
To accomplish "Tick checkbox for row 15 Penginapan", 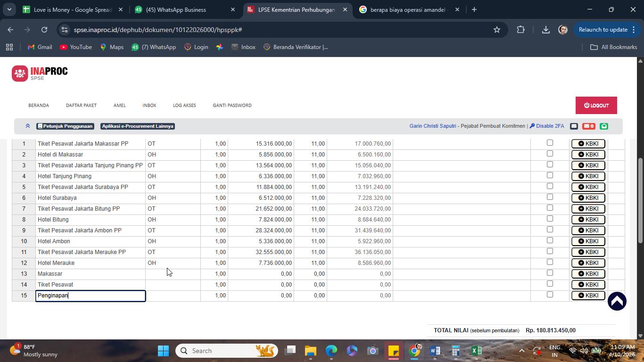I will tap(550, 295).
